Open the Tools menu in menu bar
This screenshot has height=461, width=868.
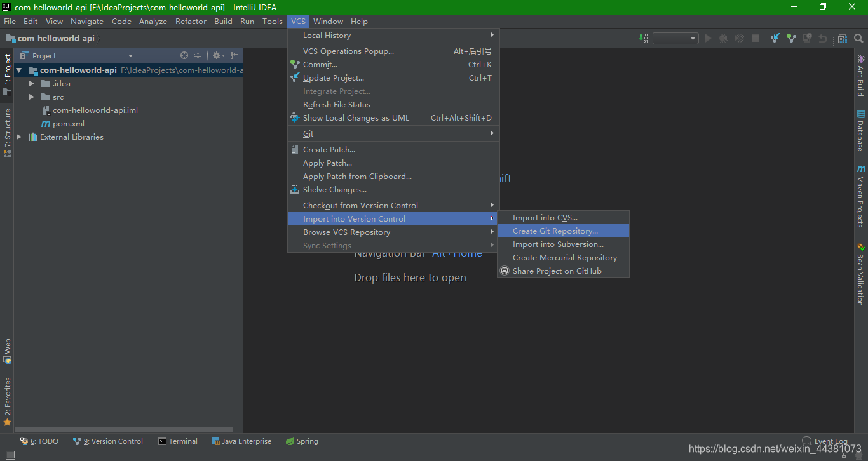272,22
